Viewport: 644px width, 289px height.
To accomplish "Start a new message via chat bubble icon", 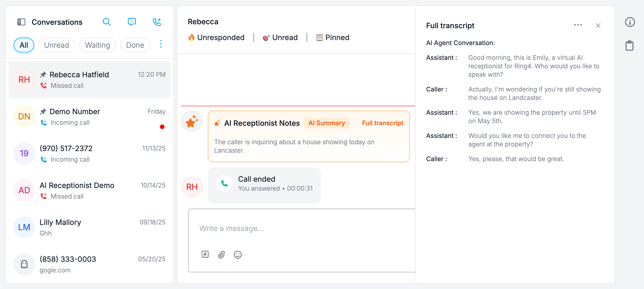I will pos(132,22).
